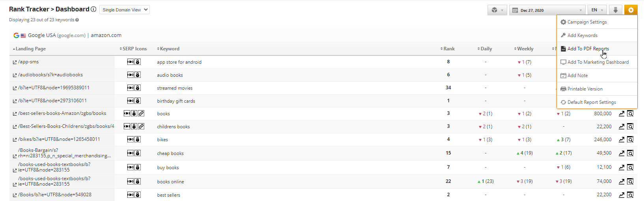Click SERP snapshot icon for best sellers row
Viewport: 644px width, 201px height.
point(630,195)
